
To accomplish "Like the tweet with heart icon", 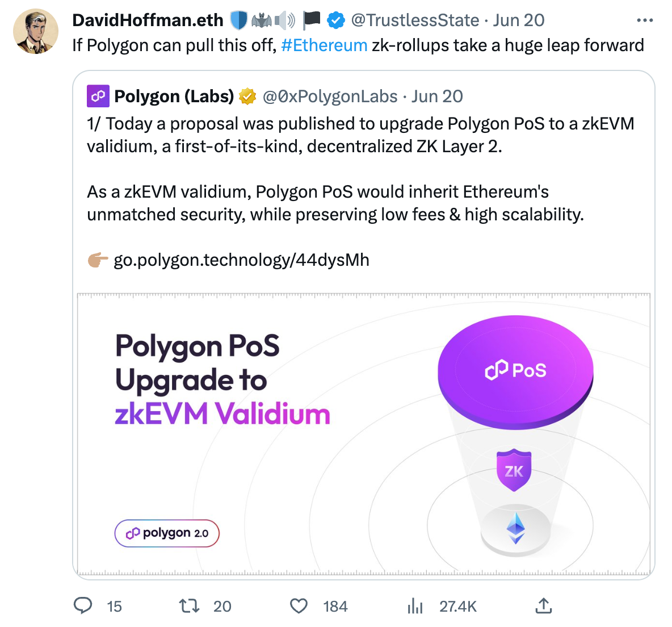I will coord(299,605).
